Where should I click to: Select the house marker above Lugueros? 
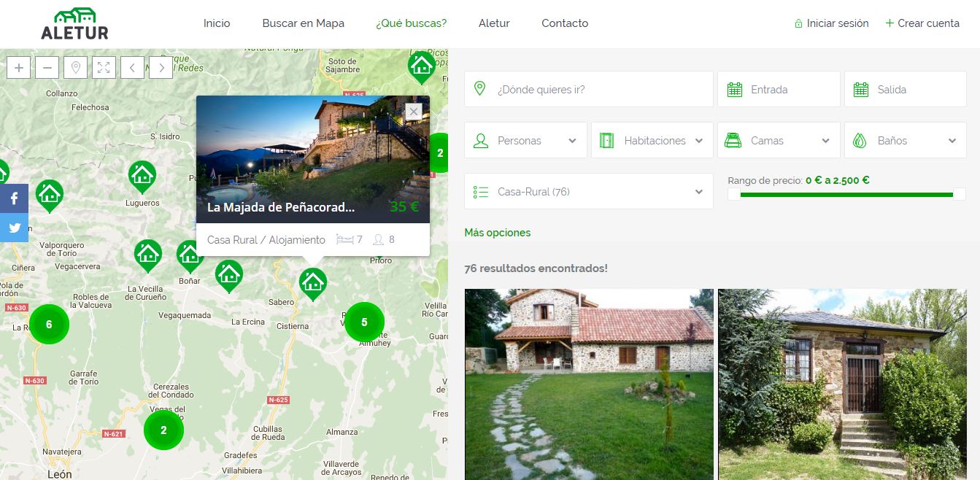142,176
